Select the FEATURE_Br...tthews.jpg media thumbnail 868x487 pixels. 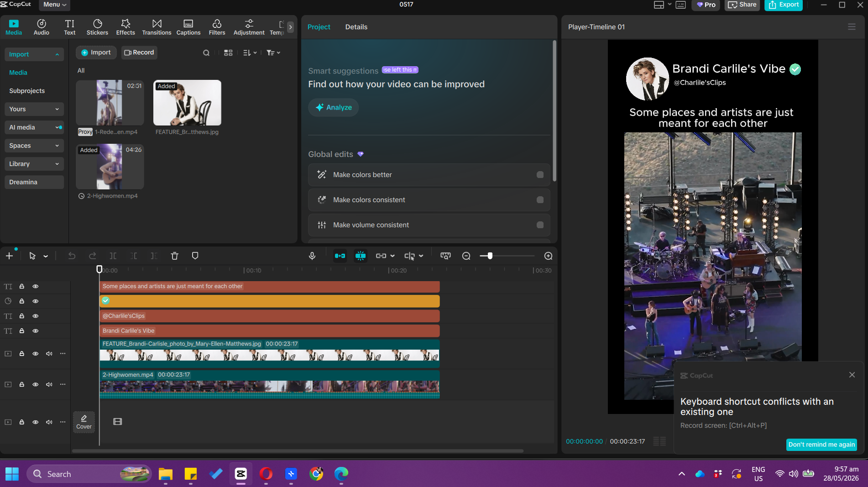187,103
